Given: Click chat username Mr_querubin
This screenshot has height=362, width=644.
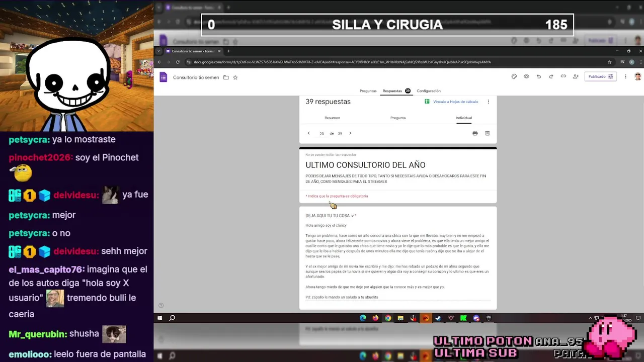Looking at the screenshot, I should click(x=38, y=334).
